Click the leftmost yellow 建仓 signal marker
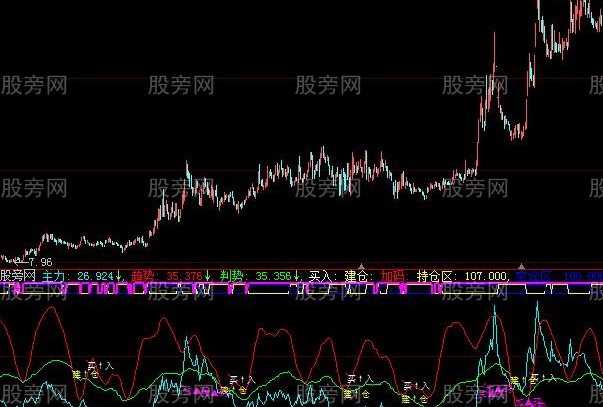 pos(85,374)
